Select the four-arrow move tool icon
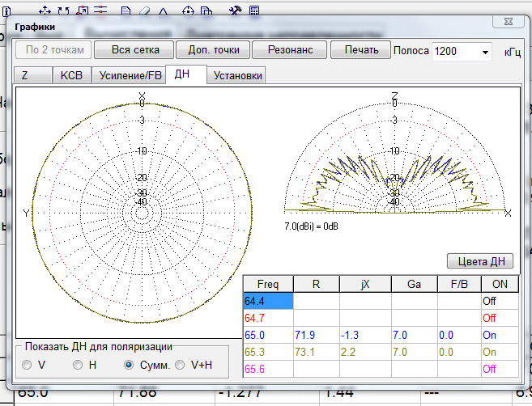The height and width of the screenshot is (406, 532). point(45,11)
